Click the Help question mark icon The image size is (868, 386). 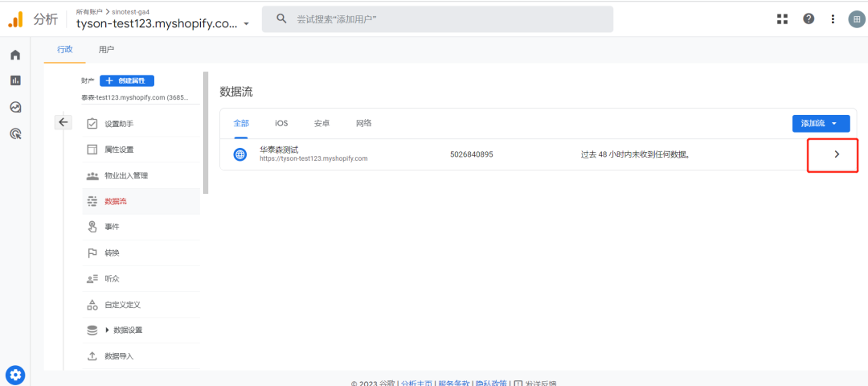[x=809, y=19]
